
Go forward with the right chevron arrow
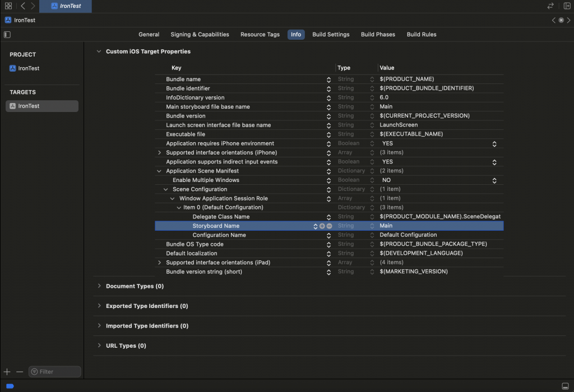33,6
